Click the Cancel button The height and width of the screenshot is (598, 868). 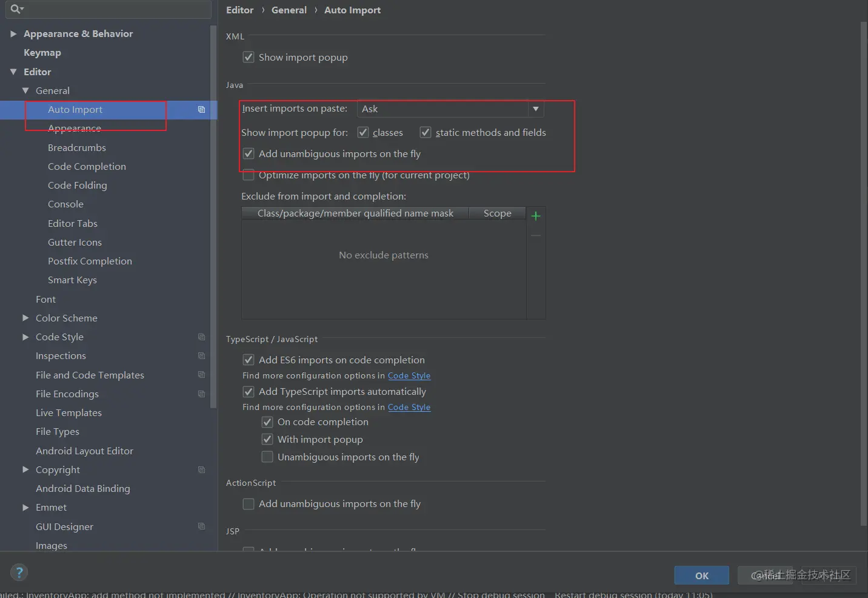tap(765, 576)
